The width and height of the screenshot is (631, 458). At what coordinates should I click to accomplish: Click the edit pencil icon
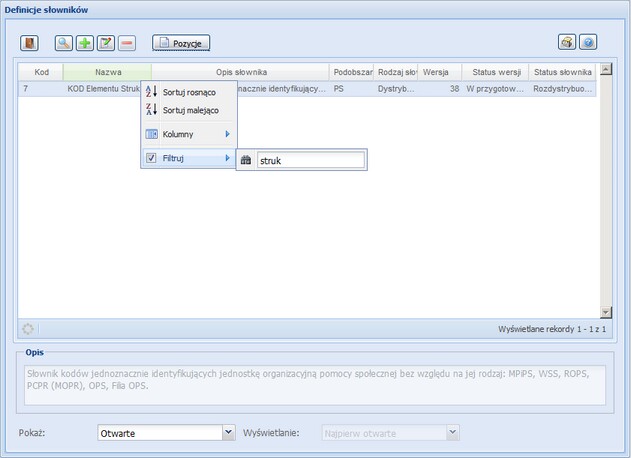pos(106,43)
